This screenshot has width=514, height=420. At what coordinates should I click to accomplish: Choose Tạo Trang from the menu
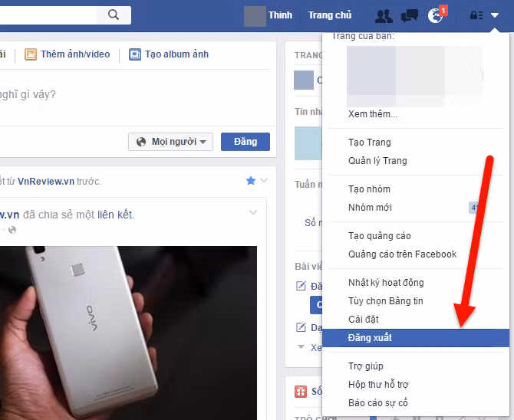(370, 143)
